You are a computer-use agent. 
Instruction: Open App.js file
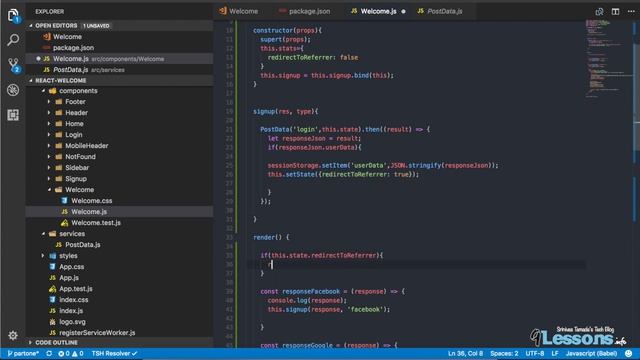coord(119,278)
